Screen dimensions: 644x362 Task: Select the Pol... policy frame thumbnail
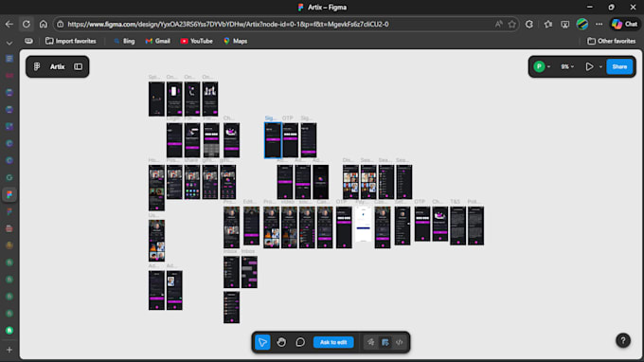coord(475,226)
